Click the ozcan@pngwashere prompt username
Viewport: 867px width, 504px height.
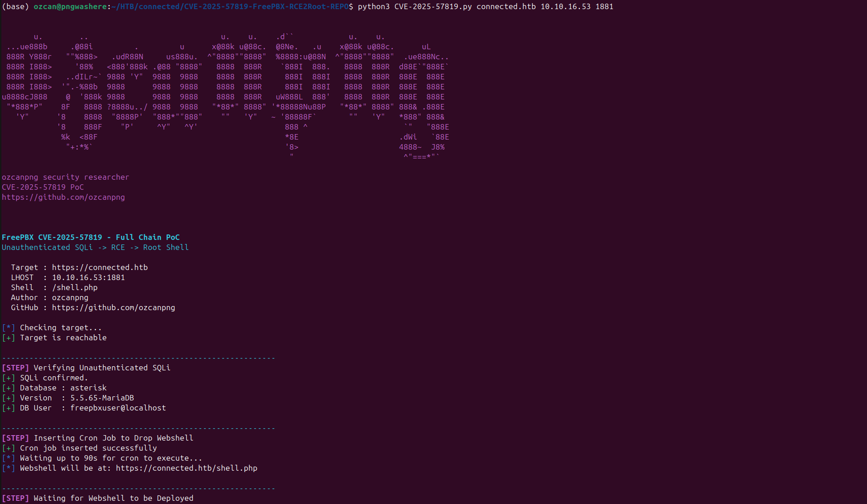point(71,6)
